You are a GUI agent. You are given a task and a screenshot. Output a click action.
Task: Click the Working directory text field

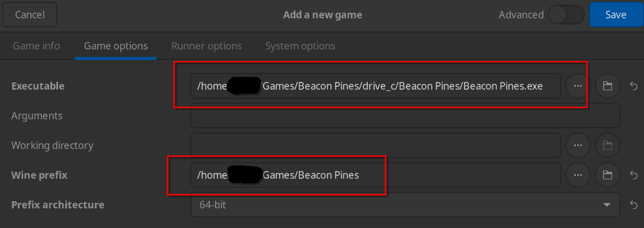(x=376, y=145)
